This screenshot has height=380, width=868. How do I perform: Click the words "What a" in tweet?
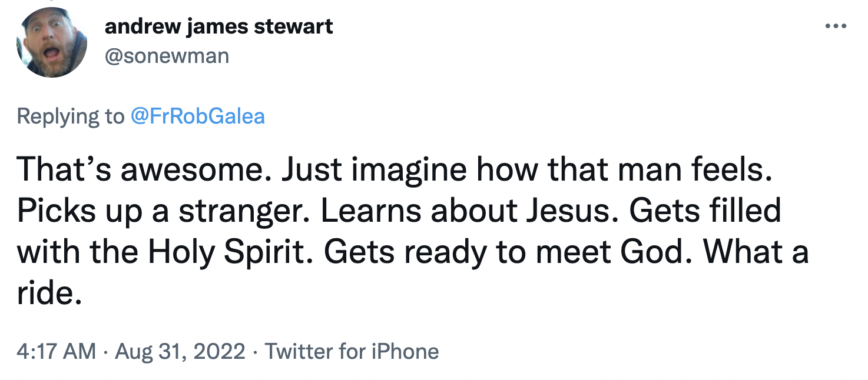pos(756,252)
